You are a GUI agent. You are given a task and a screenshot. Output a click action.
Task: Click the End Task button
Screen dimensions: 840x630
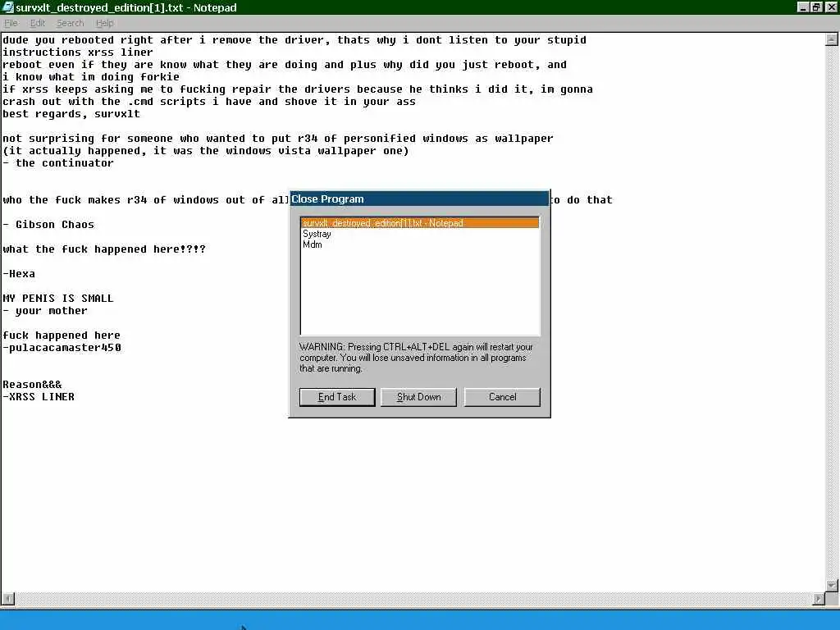point(337,397)
